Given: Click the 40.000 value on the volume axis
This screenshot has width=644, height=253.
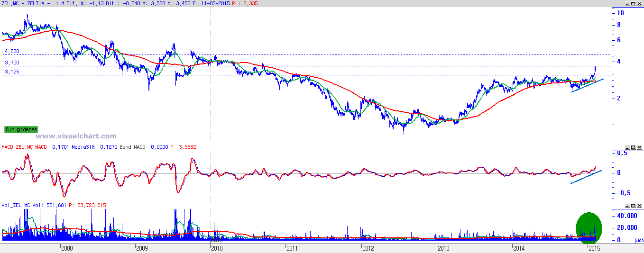Looking at the screenshot, I should (626, 216).
